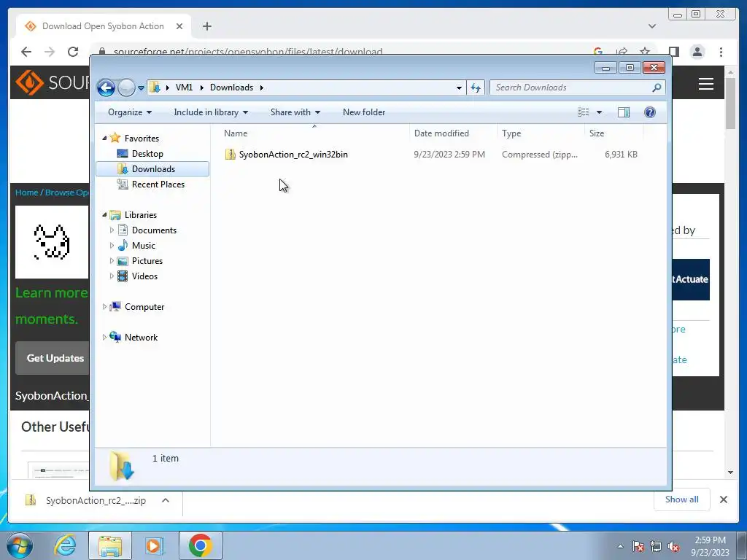747x560 pixels.
Task: Click the Refresh button in Explorer
Action: tap(476, 87)
